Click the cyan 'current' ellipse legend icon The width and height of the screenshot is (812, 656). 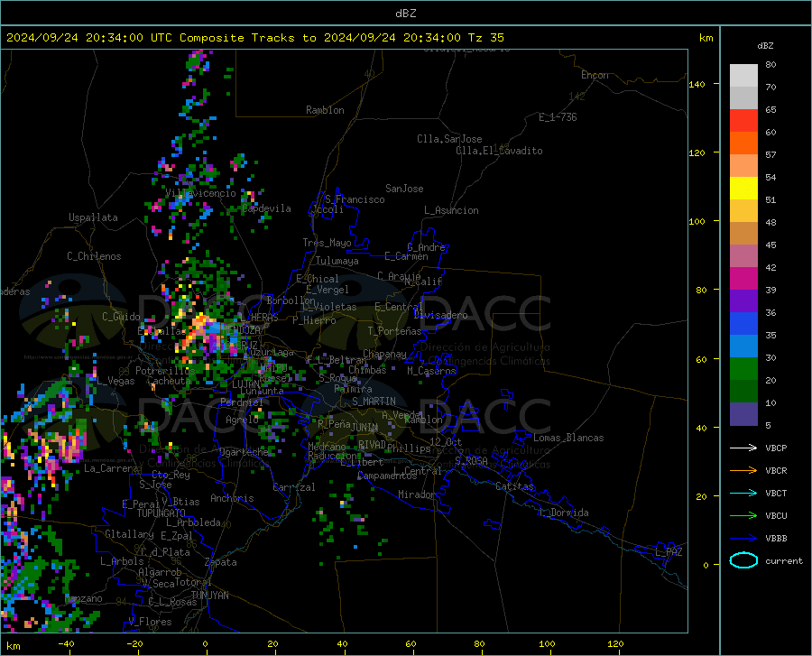click(x=743, y=560)
